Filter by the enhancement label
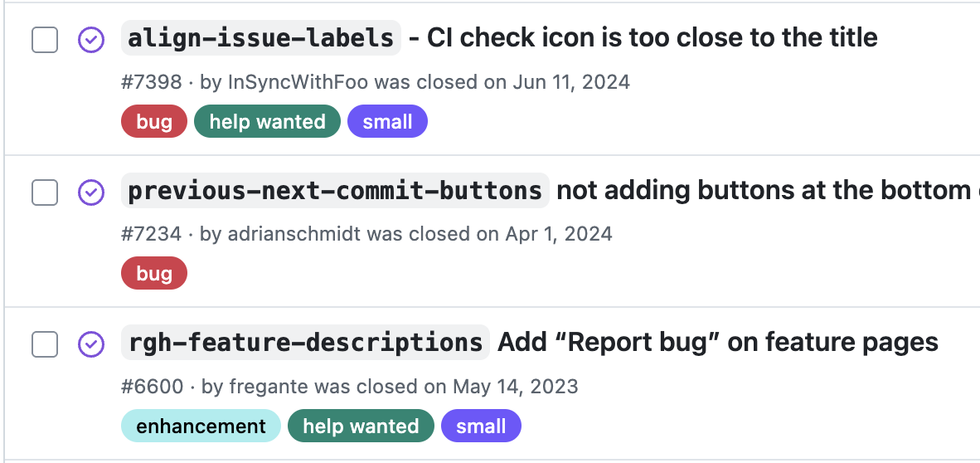The image size is (980, 463). point(201,426)
